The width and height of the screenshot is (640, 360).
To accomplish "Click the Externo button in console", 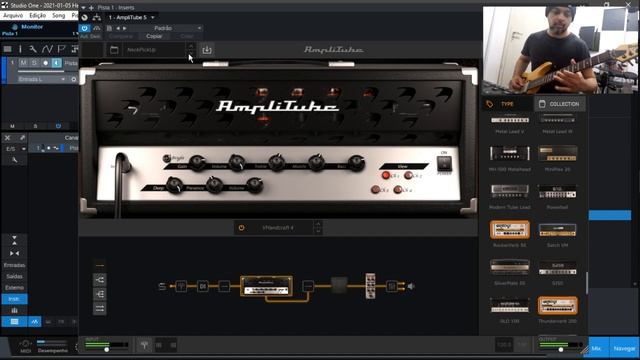I will pos(14,288).
